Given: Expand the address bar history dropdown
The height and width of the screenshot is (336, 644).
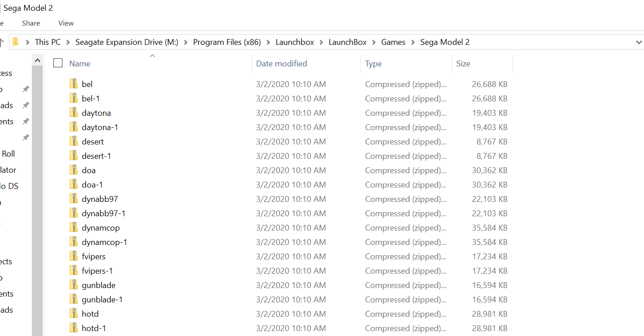Looking at the screenshot, I should click(x=639, y=42).
